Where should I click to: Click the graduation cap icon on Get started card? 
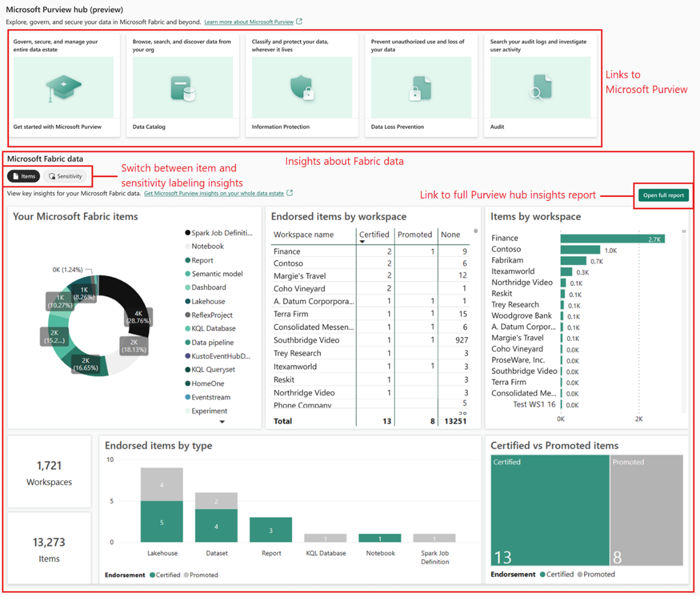coord(64,88)
